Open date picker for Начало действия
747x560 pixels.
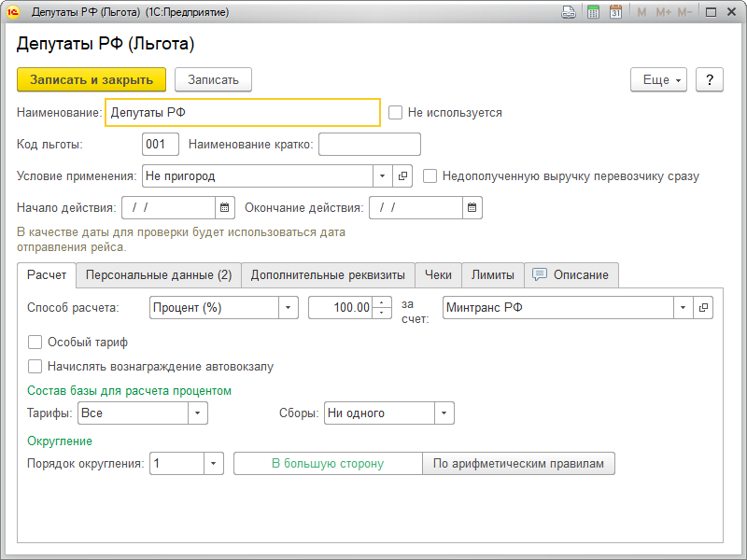coord(224,207)
